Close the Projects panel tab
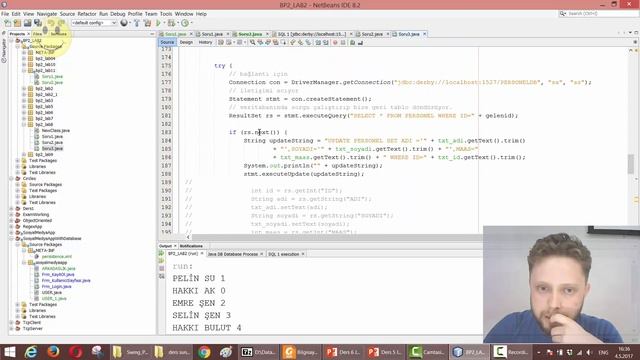The width and height of the screenshot is (640, 360). point(28,34)
